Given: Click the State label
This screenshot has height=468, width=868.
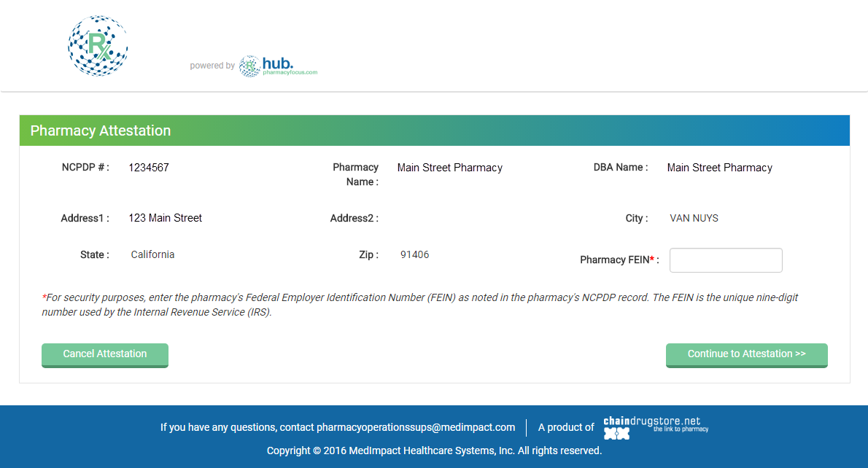Looking at the screenshot, I should coord(95,254).
